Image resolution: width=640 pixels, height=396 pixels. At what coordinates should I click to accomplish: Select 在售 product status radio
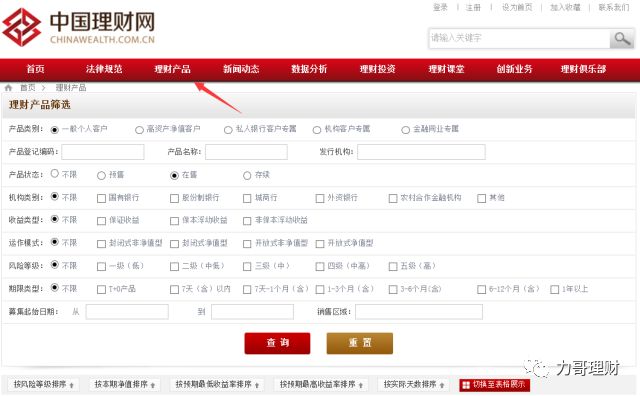(x=174, y=176)
